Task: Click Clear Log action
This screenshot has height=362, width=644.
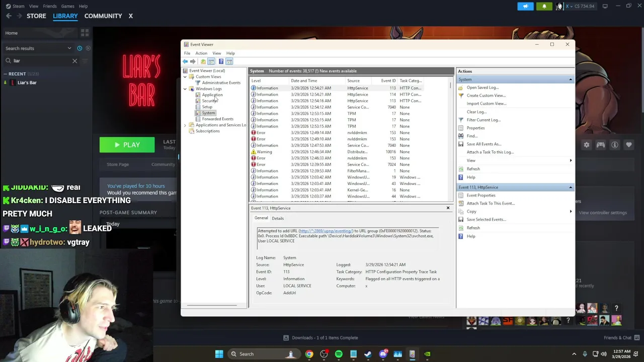Action: [476, 112]
